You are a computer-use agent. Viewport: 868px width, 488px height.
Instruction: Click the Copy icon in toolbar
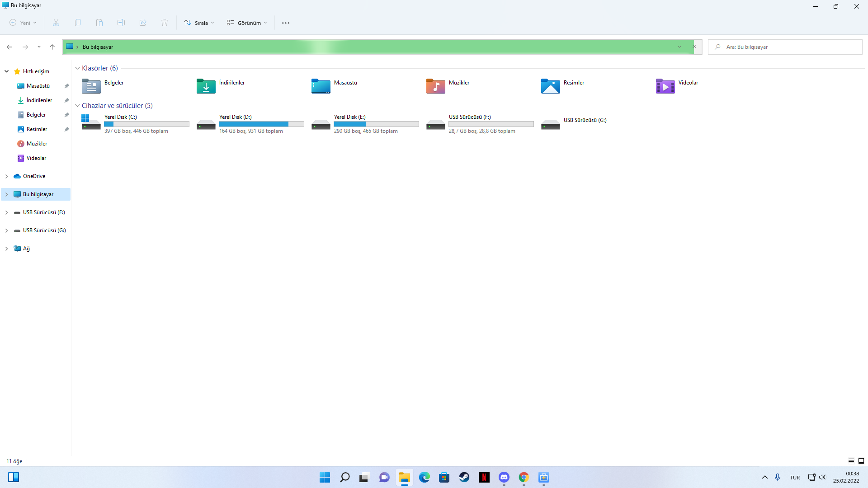click(78, 23)
